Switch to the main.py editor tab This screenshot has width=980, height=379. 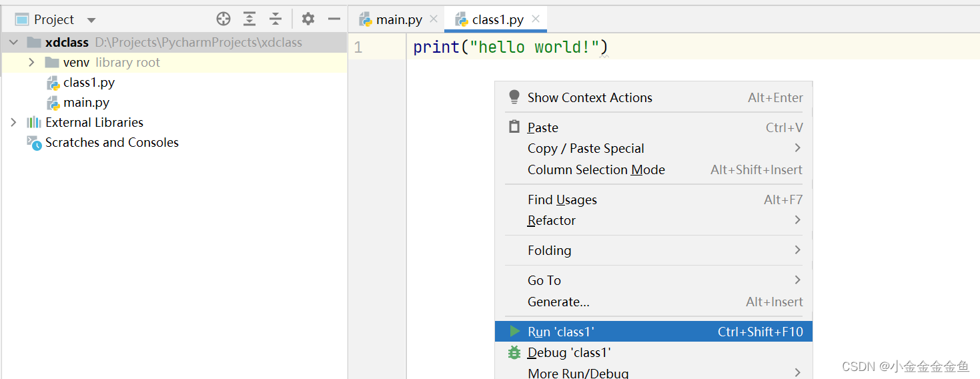pyautogui.click(x=399, y=20)
